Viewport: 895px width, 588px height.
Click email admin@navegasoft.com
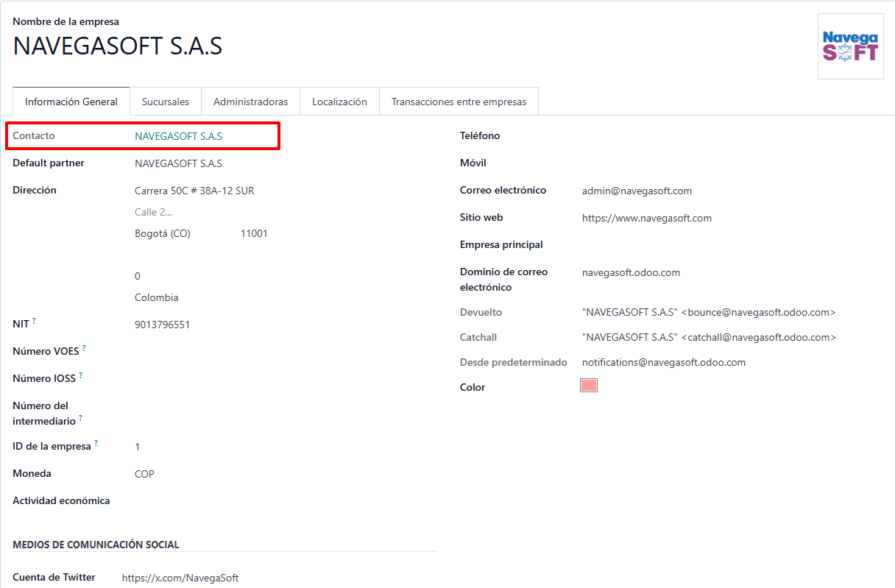(x=637, y=191)
